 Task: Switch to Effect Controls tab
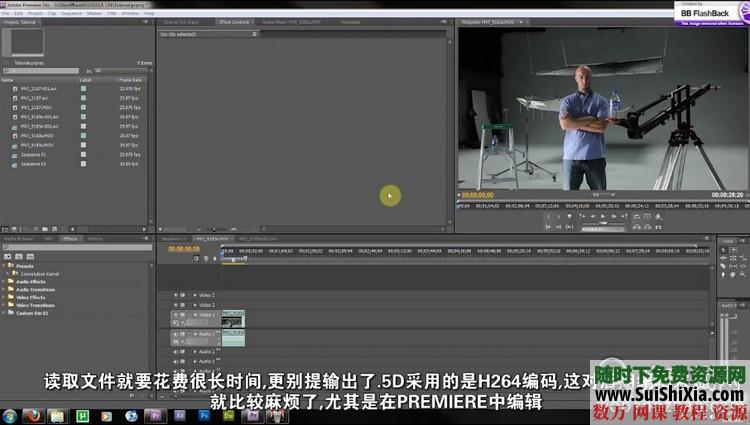[234, 22]
